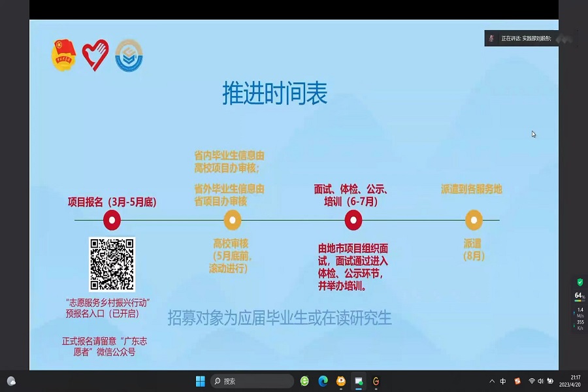
Task: Click the speaking participant microphone icon
Action: point(491,39)
